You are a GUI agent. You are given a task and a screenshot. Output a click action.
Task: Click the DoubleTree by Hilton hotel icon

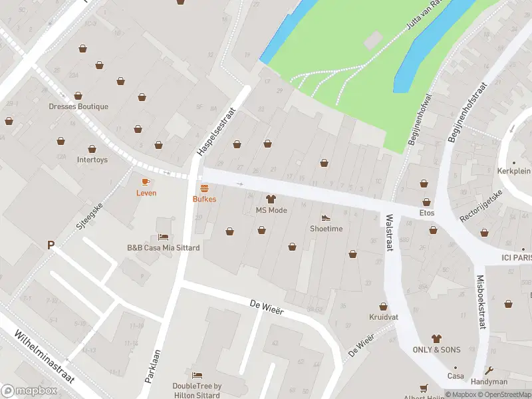[197, 375]
